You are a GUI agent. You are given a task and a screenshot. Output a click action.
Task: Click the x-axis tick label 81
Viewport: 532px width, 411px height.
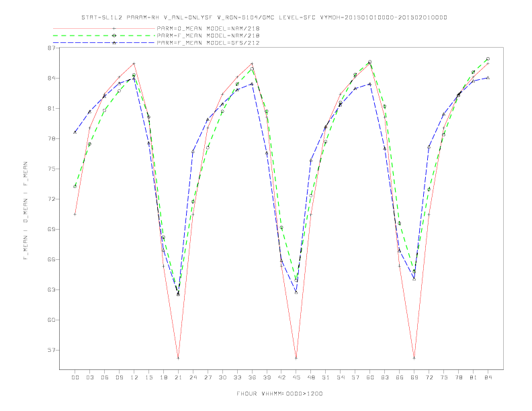pos(474,377)
